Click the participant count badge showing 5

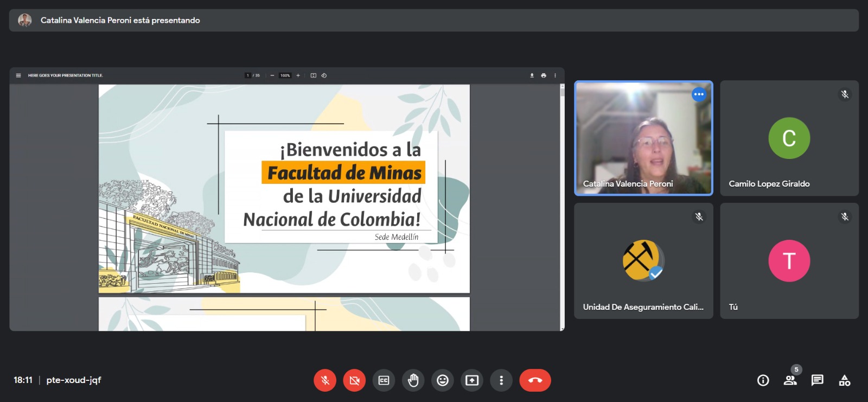click(x=796, y=369)
